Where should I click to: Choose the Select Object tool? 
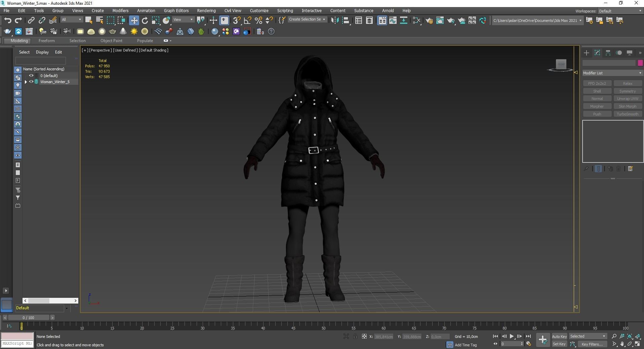pos(89,21)
